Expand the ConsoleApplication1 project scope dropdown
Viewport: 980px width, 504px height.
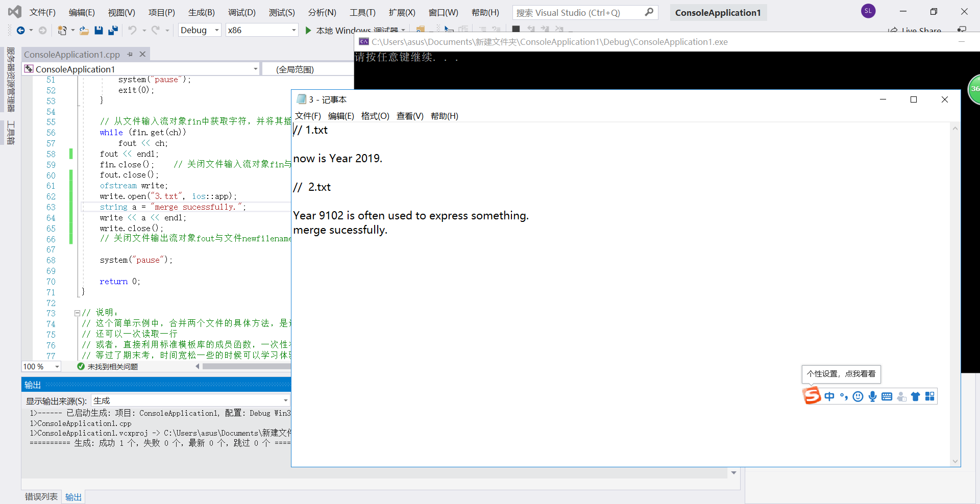[x=255, y=69]
